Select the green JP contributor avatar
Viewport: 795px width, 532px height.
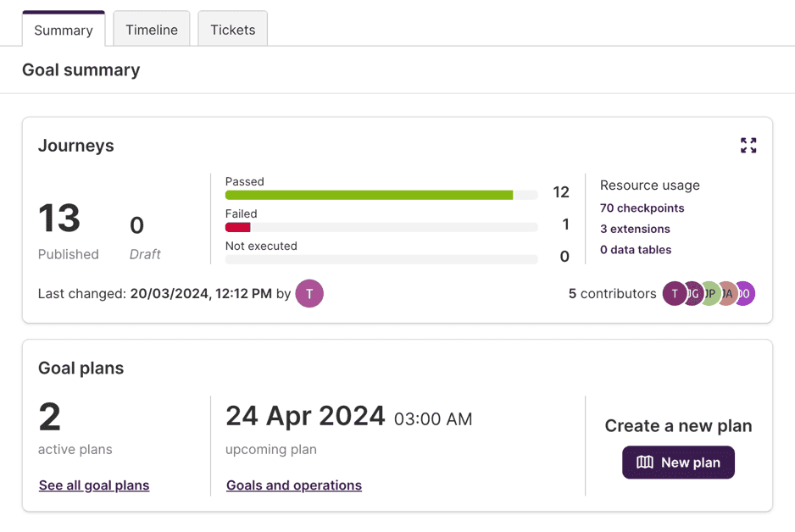710,294
